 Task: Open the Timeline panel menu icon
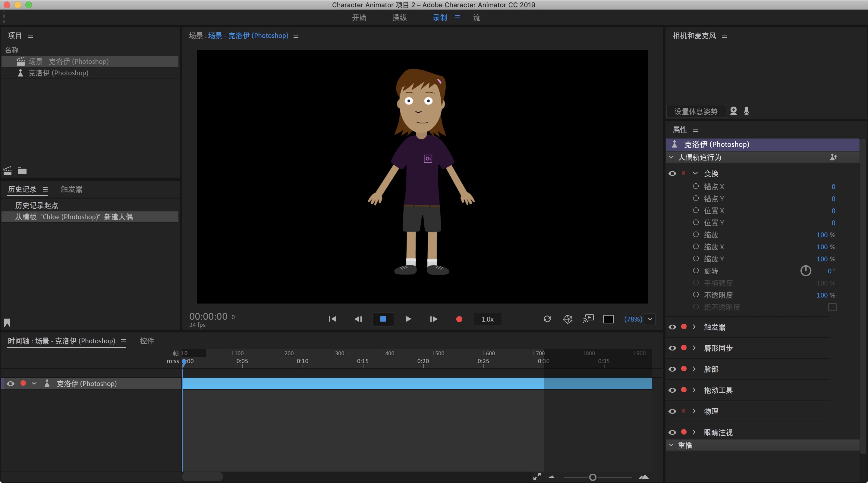point(124,341)
